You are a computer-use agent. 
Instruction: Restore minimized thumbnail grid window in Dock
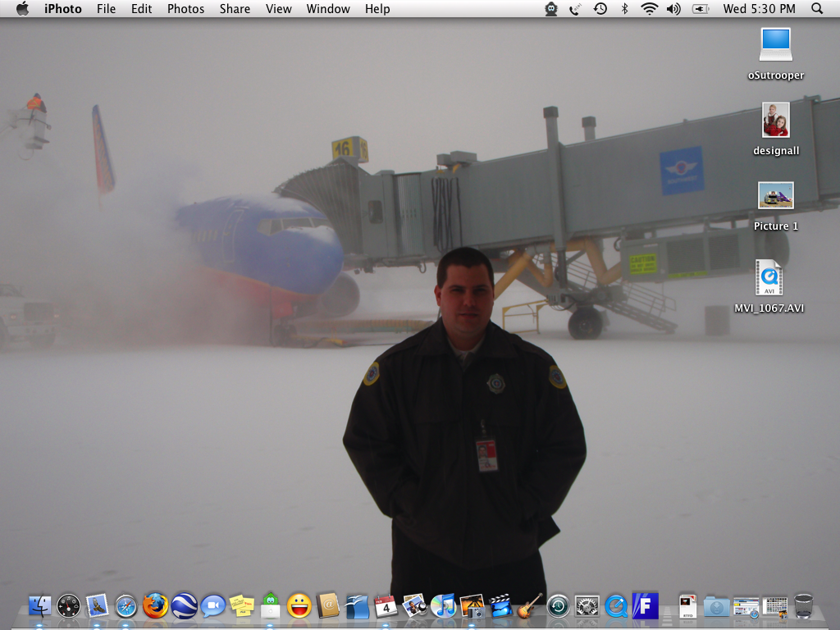point(774,608)
